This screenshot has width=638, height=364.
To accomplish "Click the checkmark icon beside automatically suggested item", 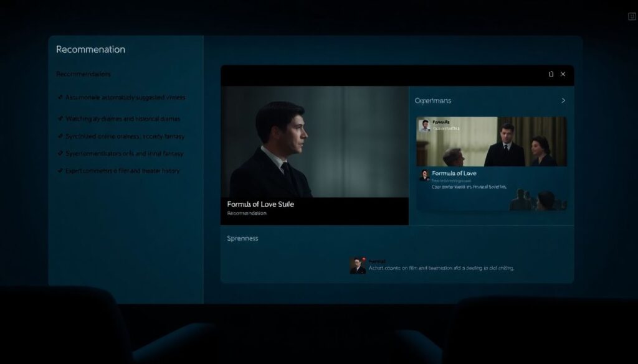I will (60, 98).
